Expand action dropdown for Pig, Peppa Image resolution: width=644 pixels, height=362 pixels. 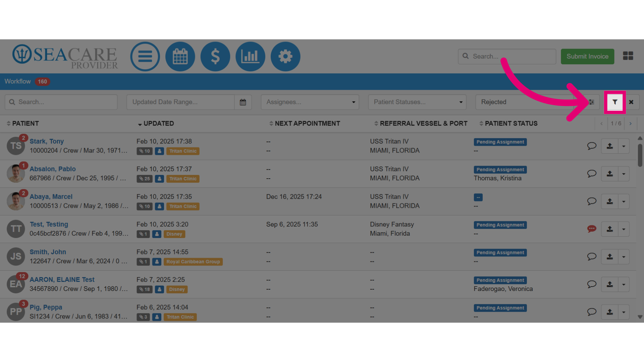click(624, 312)
